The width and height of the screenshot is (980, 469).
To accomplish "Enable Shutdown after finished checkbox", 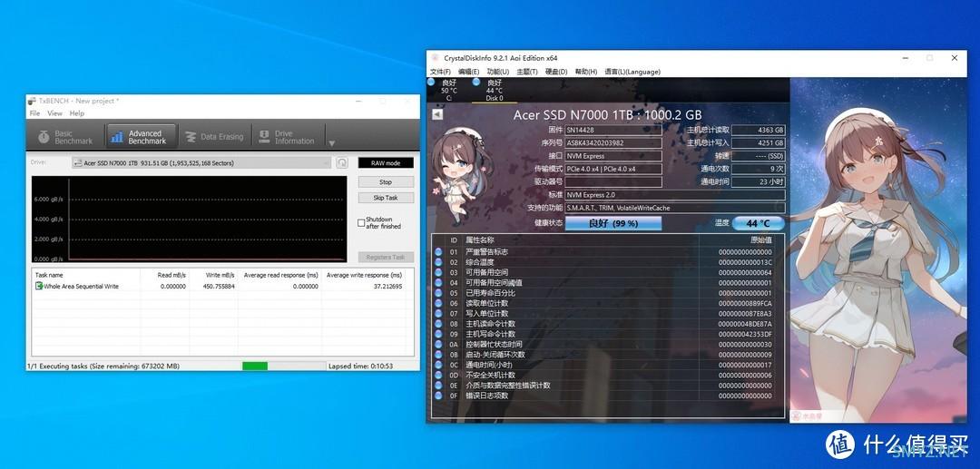I will pos(361,223).
